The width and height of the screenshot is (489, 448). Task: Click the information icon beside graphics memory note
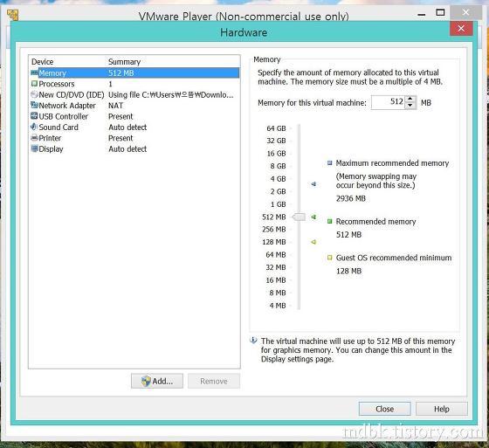253,341
